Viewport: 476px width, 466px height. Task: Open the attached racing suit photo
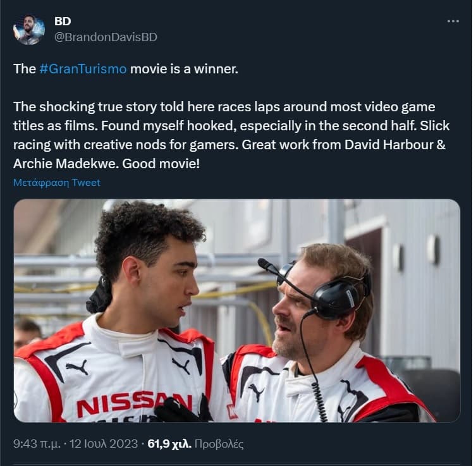point(237,310)
